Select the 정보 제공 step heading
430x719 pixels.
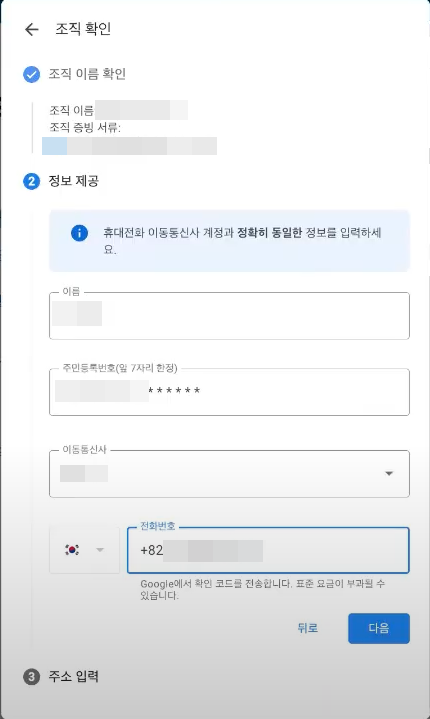click(x=73, y=181)
